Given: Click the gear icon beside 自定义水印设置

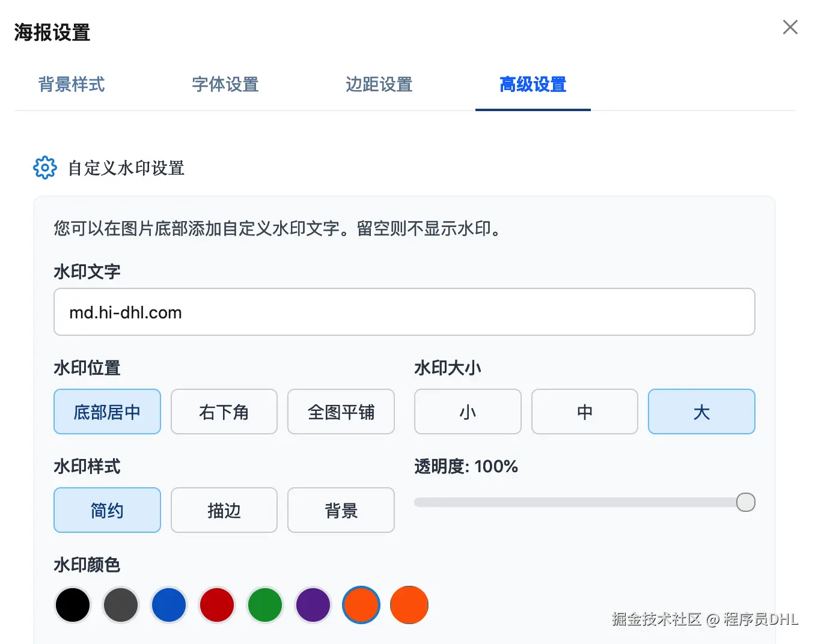Looking at the screenshot, I should coord(45,168).
